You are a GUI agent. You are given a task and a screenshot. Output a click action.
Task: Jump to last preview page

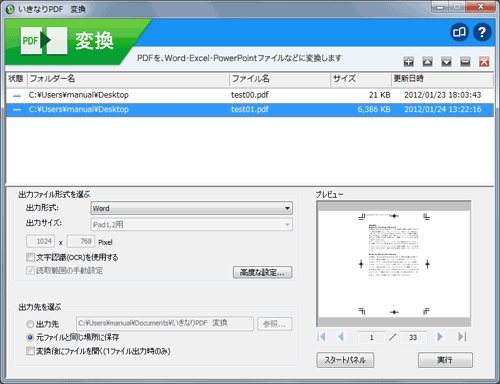462,337
